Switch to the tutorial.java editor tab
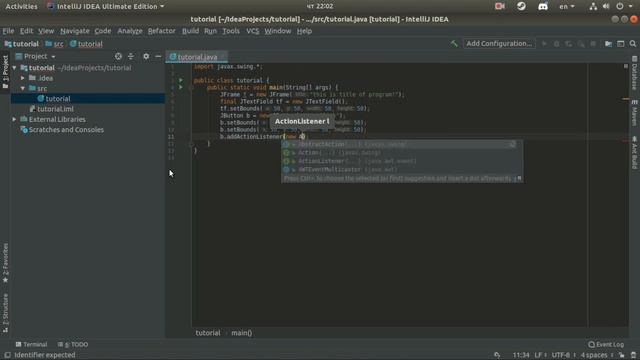Image resolution: width=640 pixels, height=360 pixels. coord(197,57)
